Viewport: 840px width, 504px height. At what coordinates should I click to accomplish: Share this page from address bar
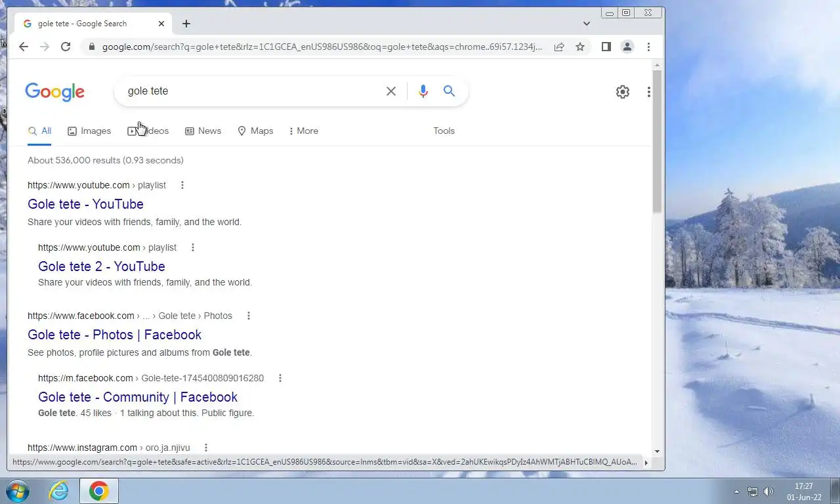(559, 47)
